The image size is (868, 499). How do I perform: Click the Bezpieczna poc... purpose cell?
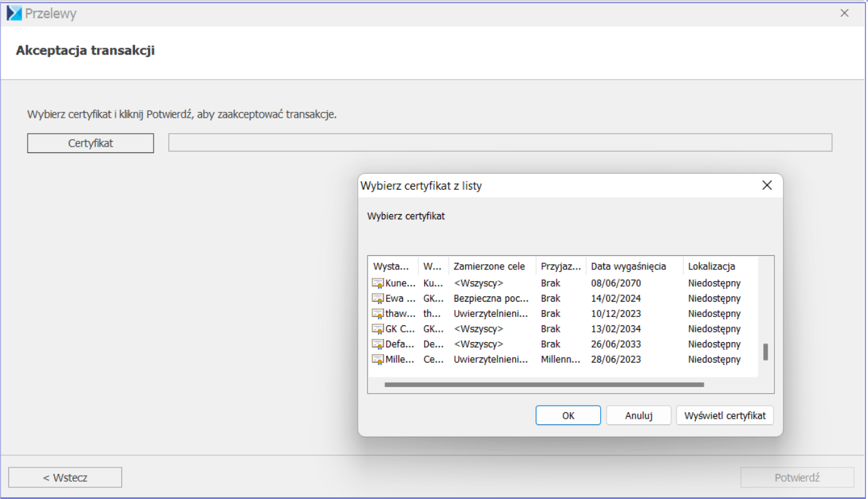[x=492, y=299]
